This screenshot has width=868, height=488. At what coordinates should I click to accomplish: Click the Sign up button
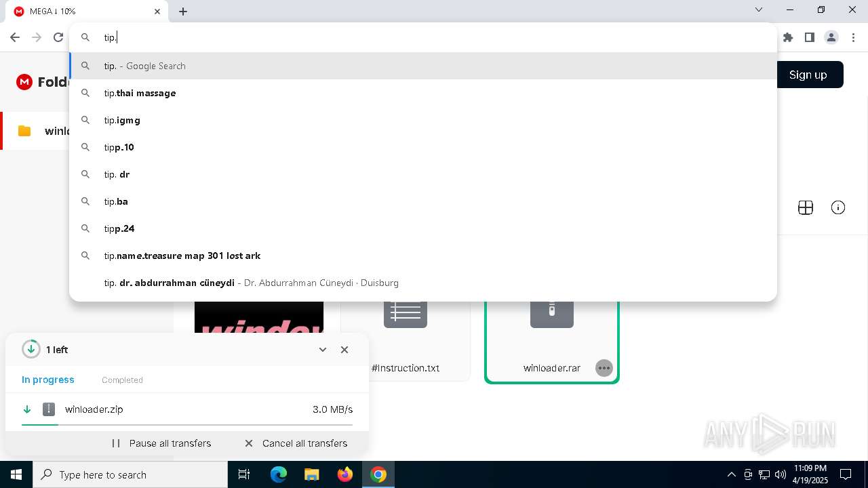(x=808, y=75)
